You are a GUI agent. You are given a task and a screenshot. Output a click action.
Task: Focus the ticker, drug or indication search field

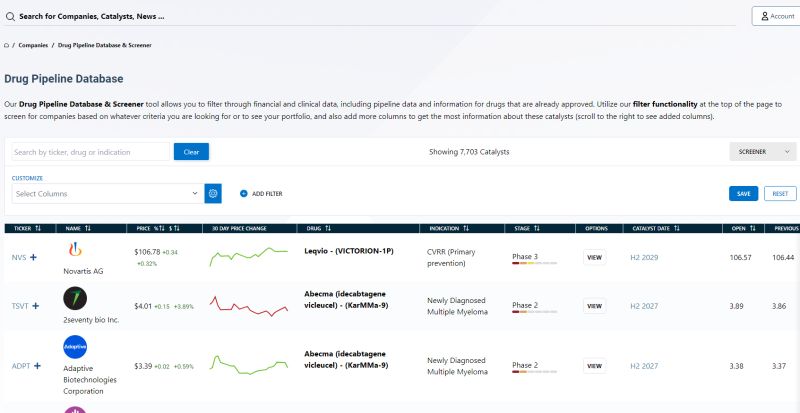click(90, 152)
